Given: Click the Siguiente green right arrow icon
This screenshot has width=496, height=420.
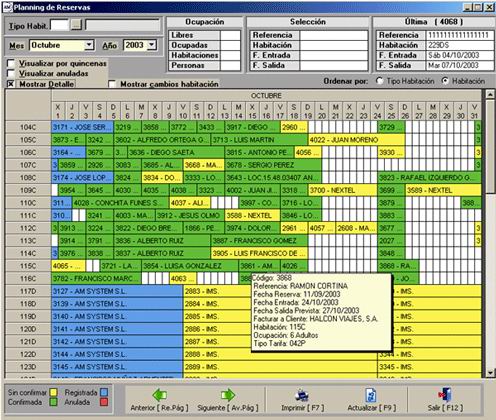Looking at the screenshot, I should click(228, 395).
